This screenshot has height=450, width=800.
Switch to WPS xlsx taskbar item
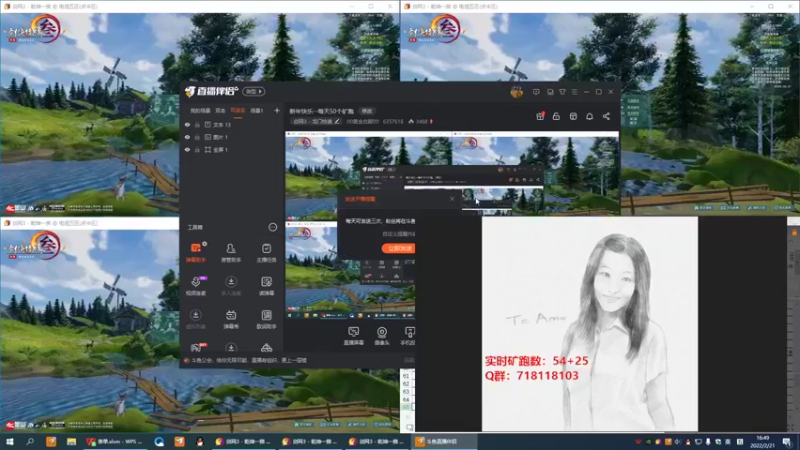click(115, 441)
